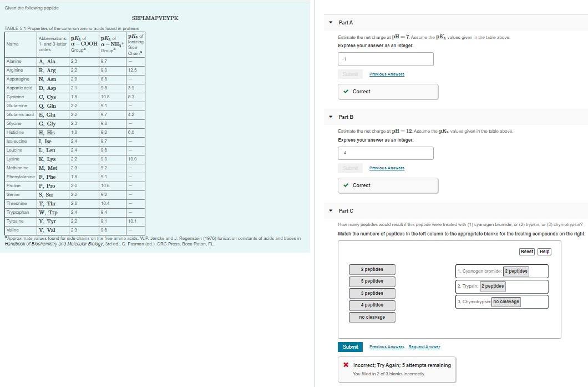This screenshot has height=387, width=588.
Task: Click Submit for Part C
Action: (350, 346)
